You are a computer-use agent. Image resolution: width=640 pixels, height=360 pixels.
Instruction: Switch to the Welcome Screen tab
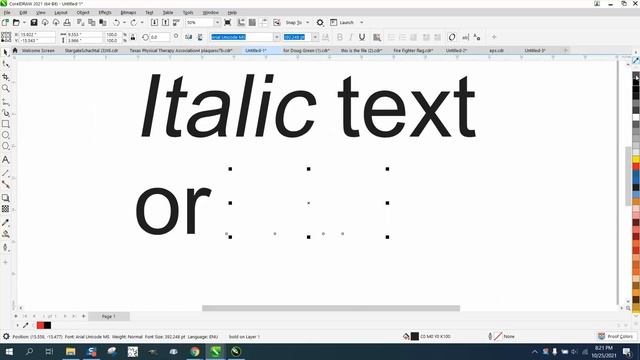coord(38,51)
